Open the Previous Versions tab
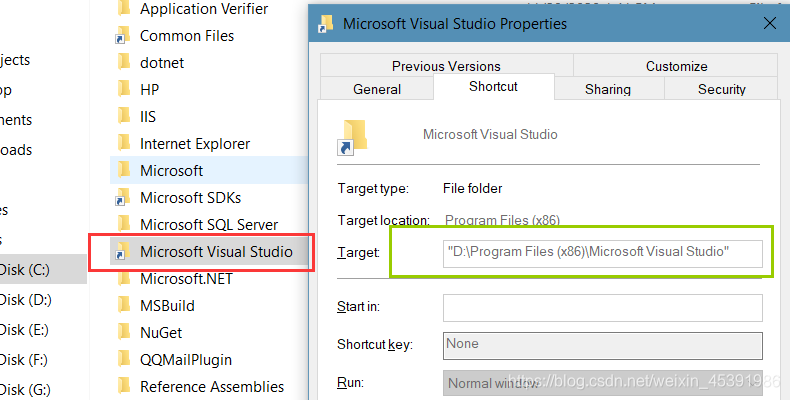The height and width of the screenshot is (400, 790). click(446, 66)
